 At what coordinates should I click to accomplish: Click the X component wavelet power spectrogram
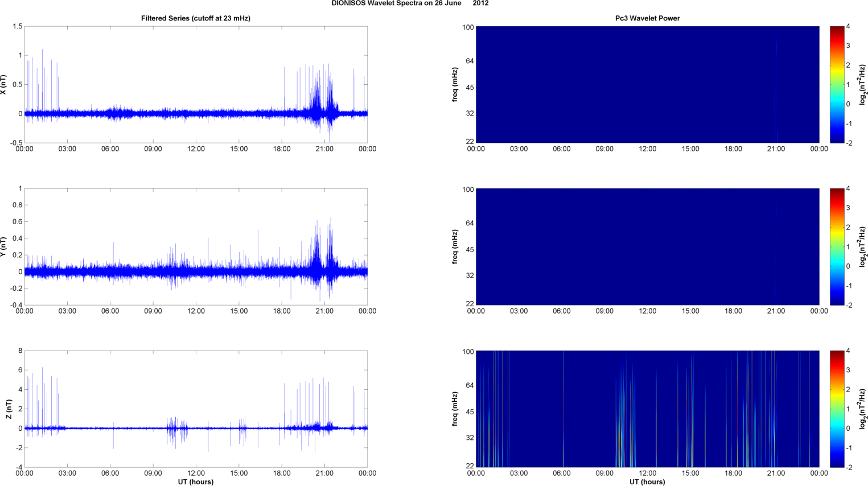pos(647,84)
